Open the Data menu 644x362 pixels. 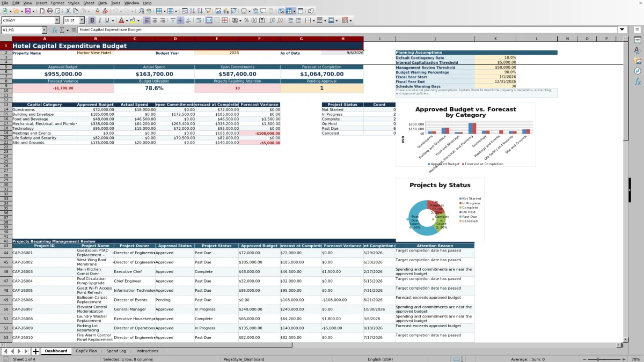click(x=102, y=3)
